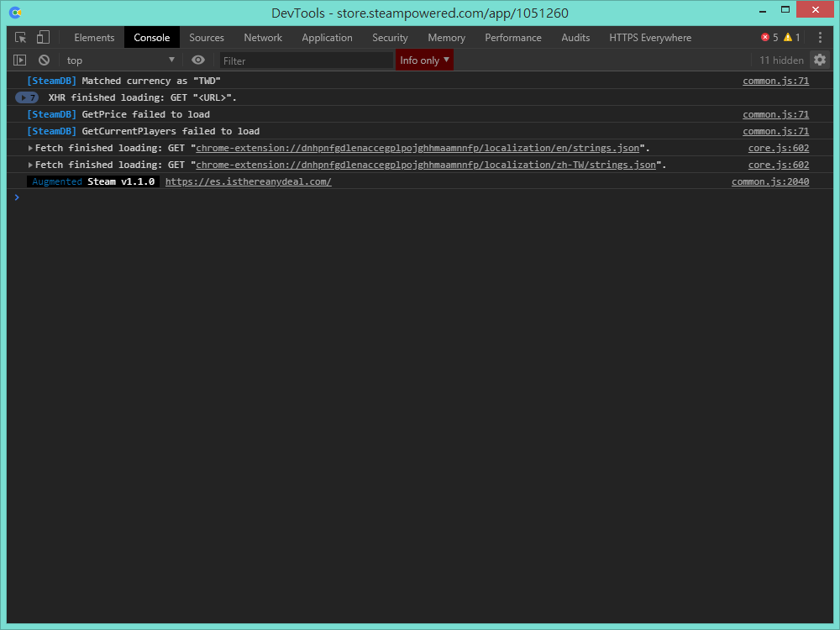Expand the Fetch message for en/strings.json
Screen dimensions: 840x630
[x=30, y=148]
